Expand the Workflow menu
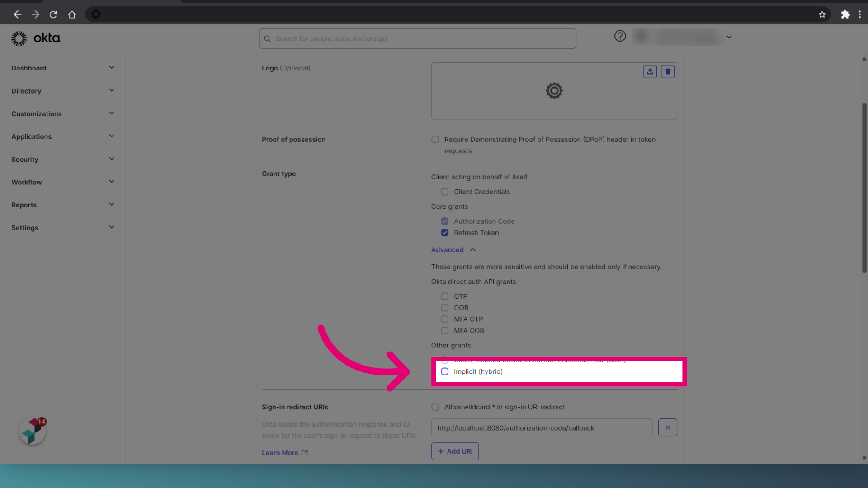 (63, 182)
